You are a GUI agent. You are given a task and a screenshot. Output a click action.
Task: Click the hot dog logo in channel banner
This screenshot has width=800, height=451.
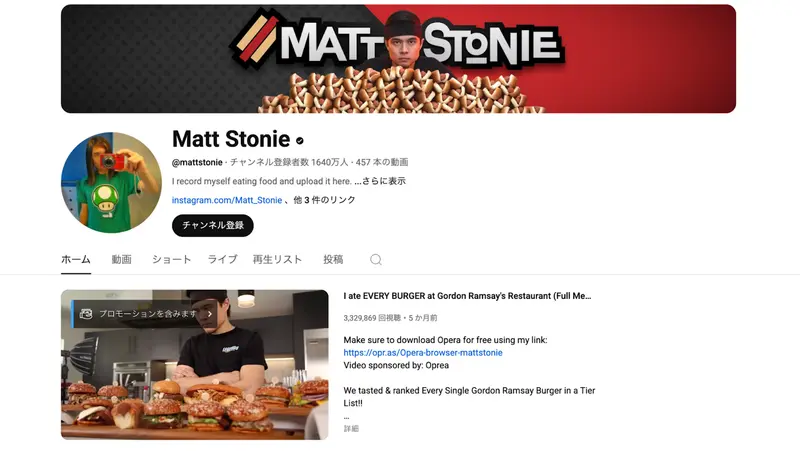point(255,39)
